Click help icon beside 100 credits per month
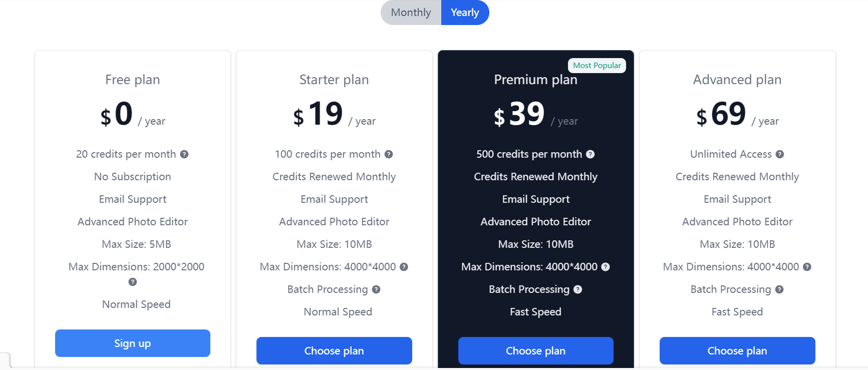The width and height of the screenshot is (868, 370). pyautogui.click(x=389, y=154)
